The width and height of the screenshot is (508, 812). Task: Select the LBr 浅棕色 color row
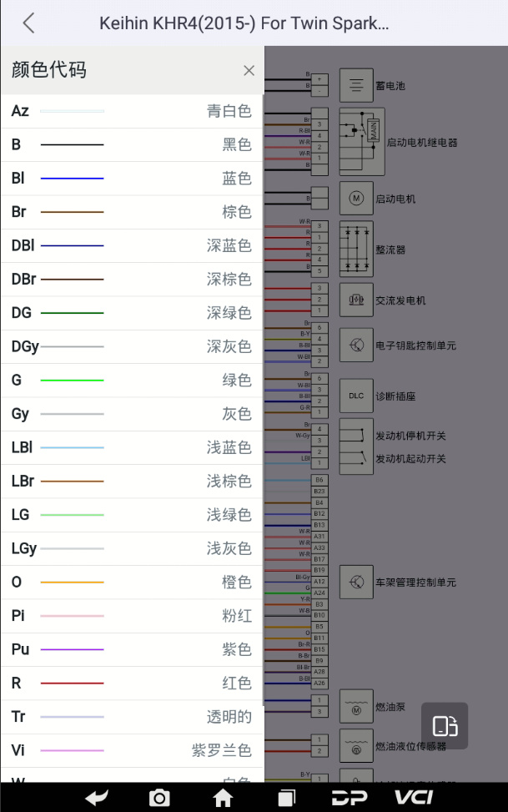coord(132,482)
